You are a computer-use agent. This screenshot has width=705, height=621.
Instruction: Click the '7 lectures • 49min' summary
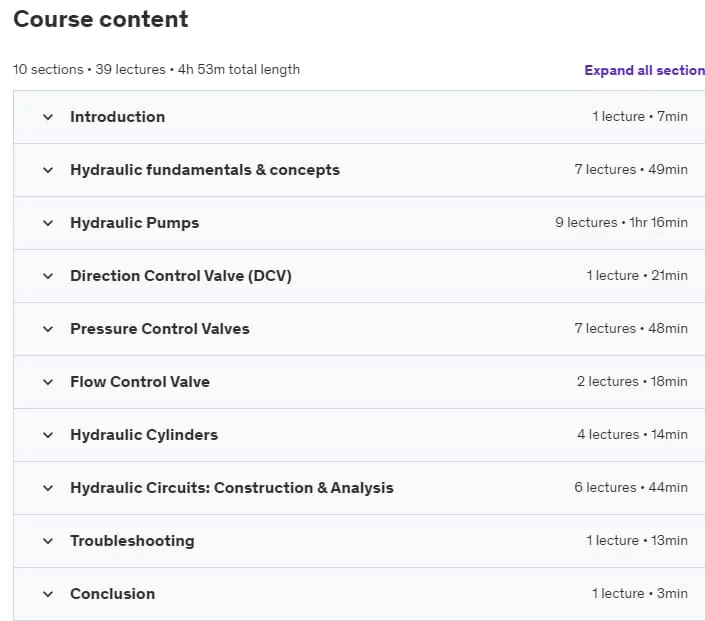630,170
